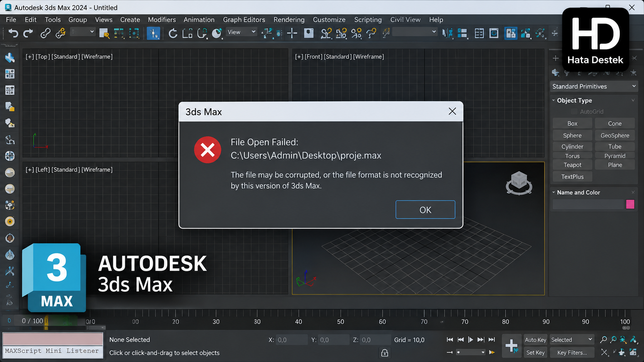
Task: Open the Wireframe shading menu in Front viewport
Action: point(369,57)
